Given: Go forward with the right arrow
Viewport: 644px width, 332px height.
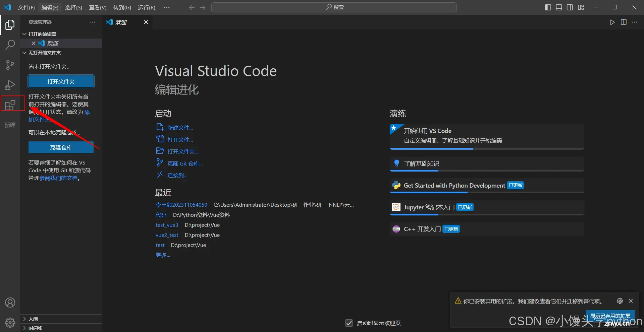Looking at the screenshot, I should 203,7.
